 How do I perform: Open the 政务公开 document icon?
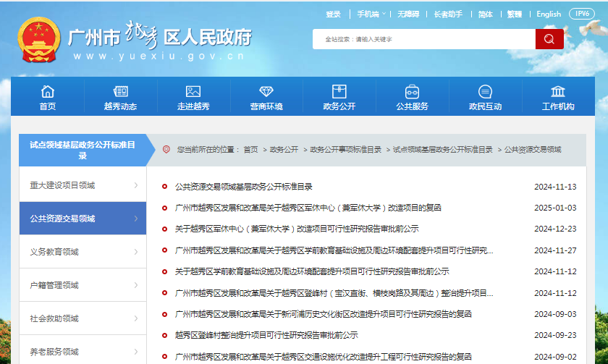click(339, 92)
